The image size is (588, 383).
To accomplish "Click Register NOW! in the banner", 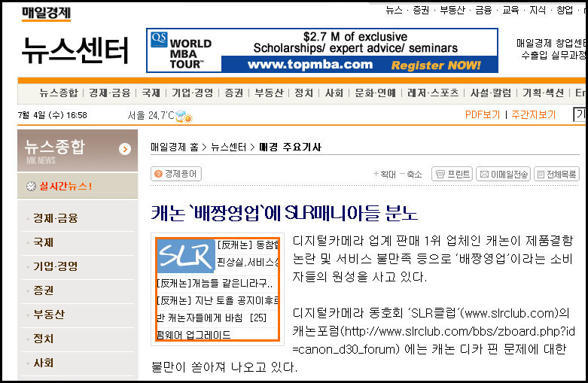I will coord(436,65).
